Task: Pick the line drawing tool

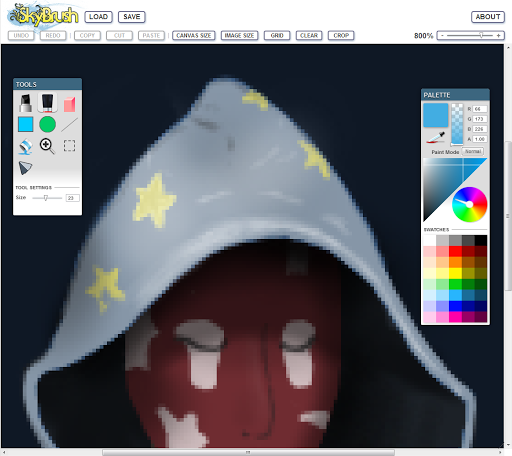Action: click(69, 125)
